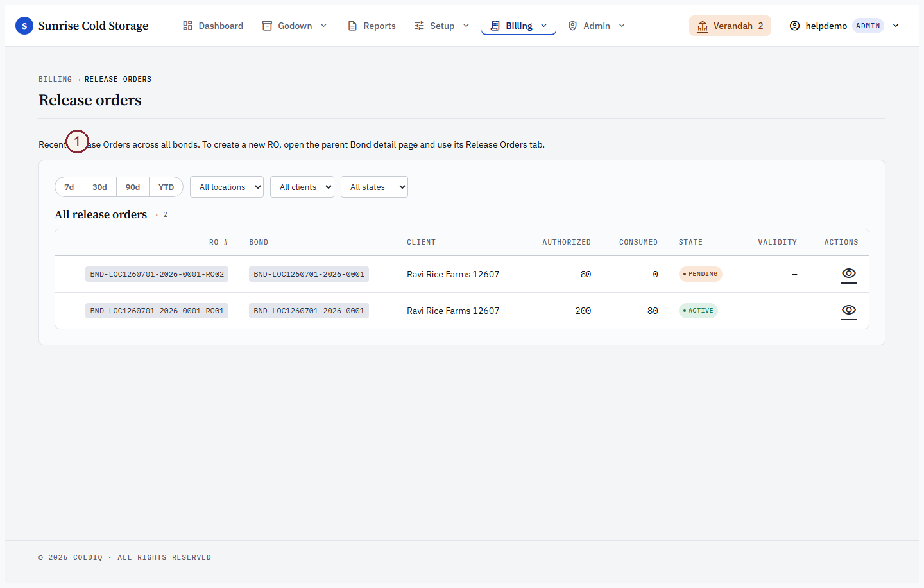
Task: View release order RO01 via eye icon
Action: [849, 311]
